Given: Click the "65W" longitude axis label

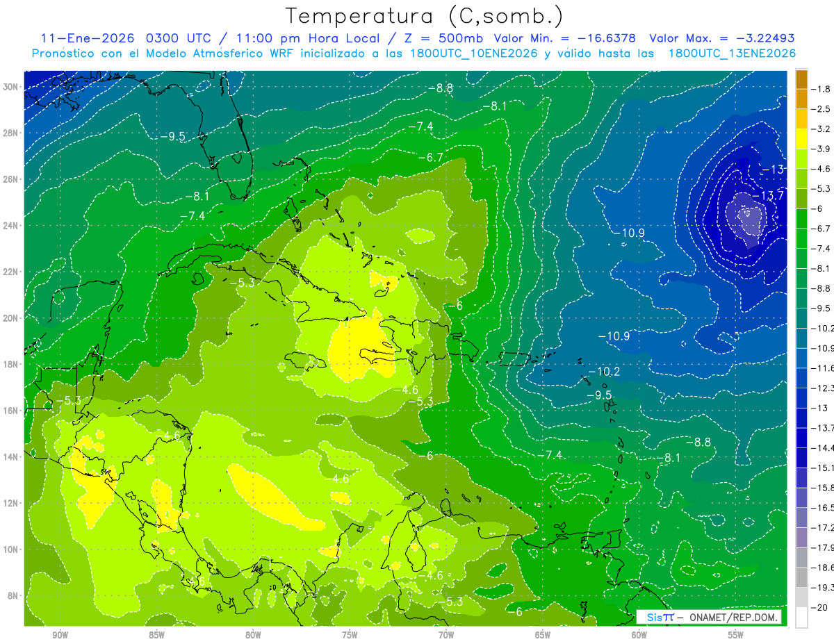Looking at the screenshot, I should 543,635.
